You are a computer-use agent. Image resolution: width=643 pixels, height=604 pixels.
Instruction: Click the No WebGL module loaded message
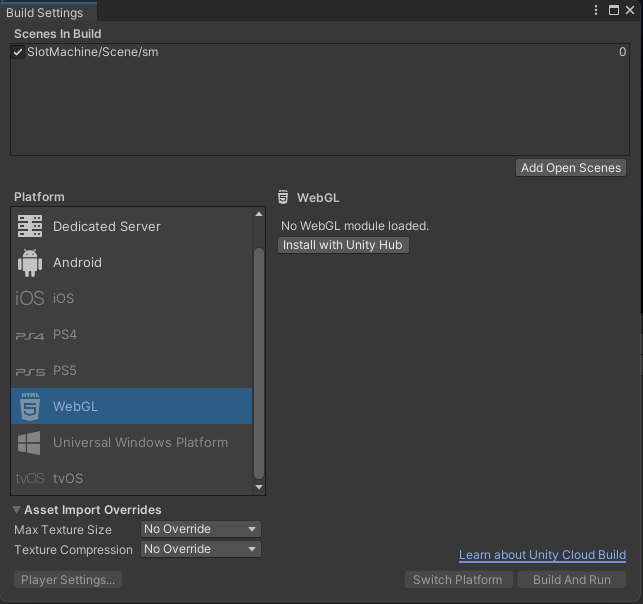(355, 226)
